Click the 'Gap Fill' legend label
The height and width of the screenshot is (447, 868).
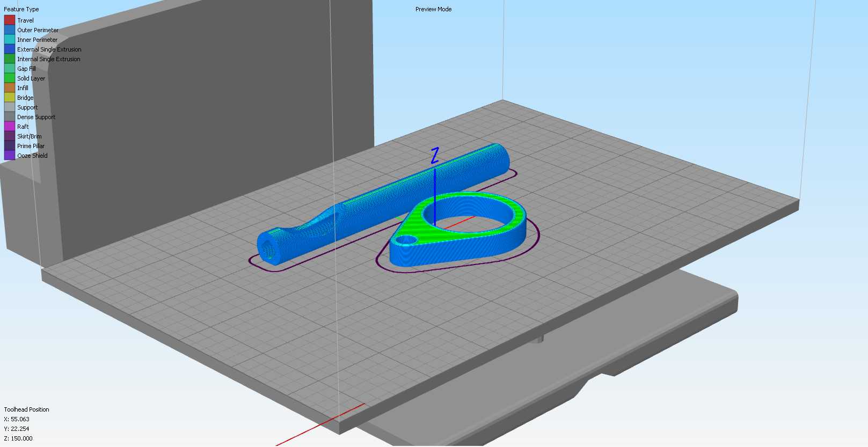tap(26, 69)
